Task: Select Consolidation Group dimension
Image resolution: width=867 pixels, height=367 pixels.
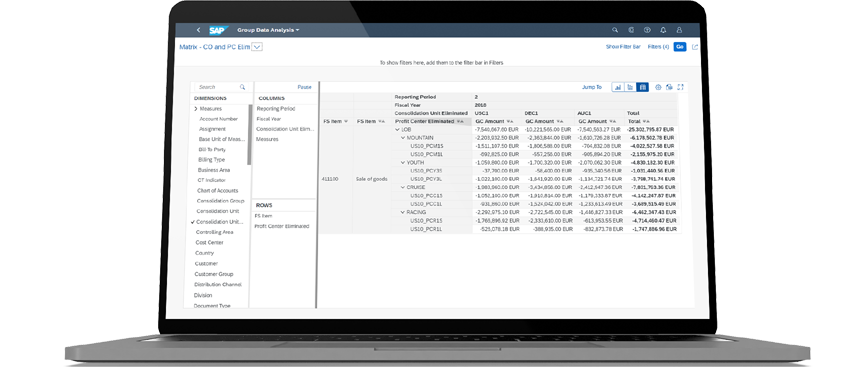Action: (x=220, y=201)
